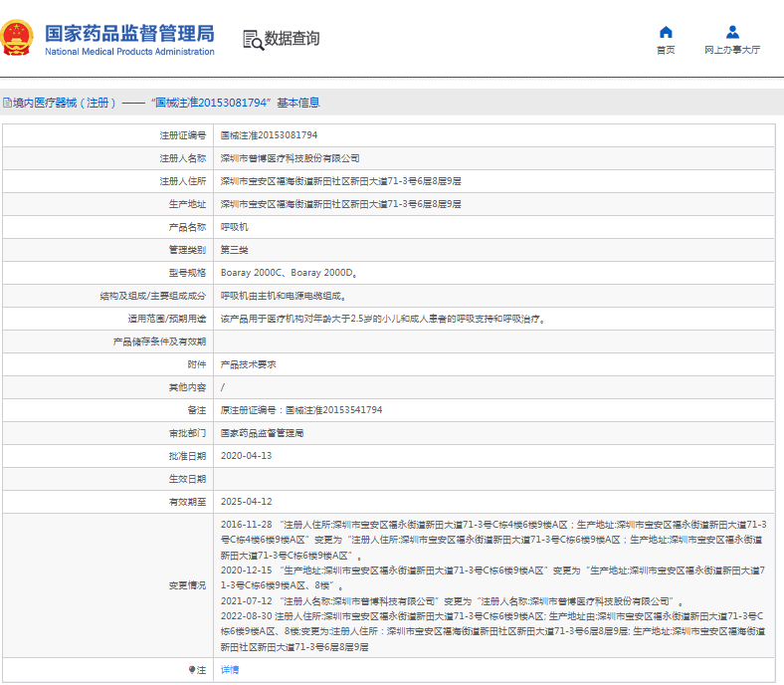This screenshot has height=685, width=784.
Task: Click National Medical Products Administration text
Action: (129, 52)
